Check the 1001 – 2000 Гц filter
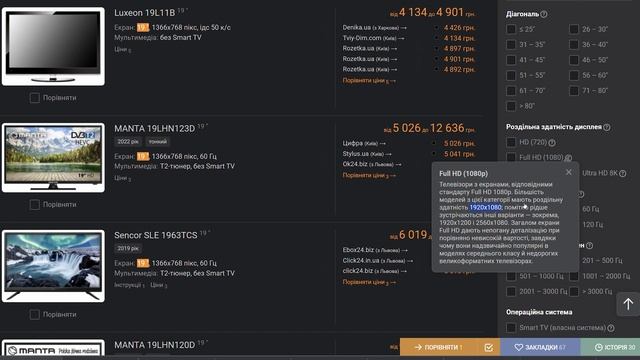Screen dimensions: 640x360 (574, 276)
